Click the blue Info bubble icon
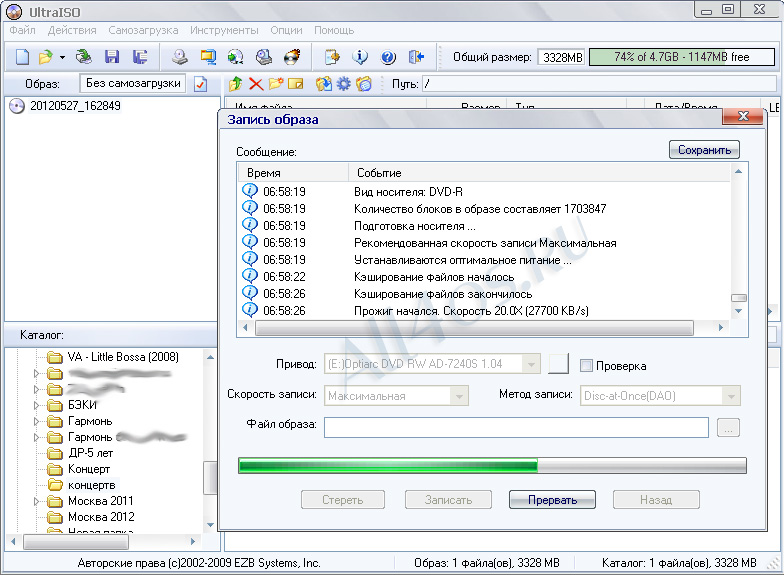The width and height of the screenshot is (784, 575). 360,57
